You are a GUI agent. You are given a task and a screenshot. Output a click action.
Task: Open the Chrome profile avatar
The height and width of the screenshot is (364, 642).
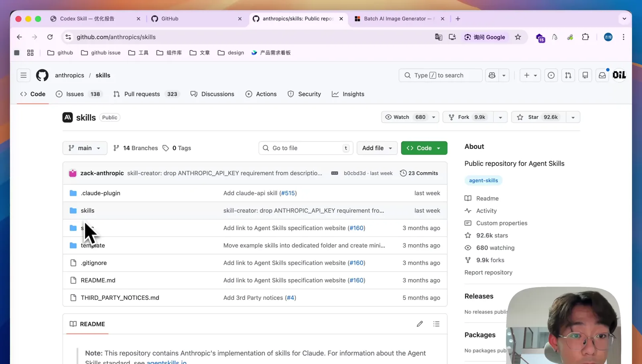(608, 37)
